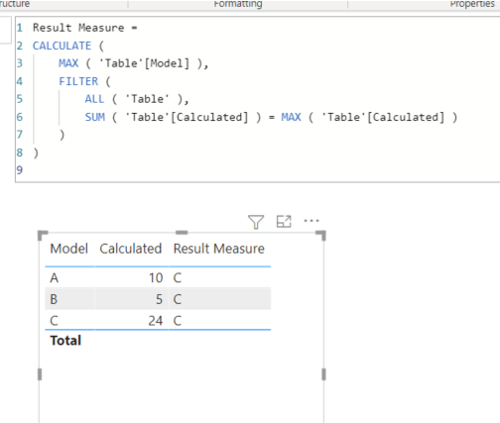The image size is (500, 423).
Task: Click the Focus mode icon
Action: pyautogui.click(x=284, y=221)
